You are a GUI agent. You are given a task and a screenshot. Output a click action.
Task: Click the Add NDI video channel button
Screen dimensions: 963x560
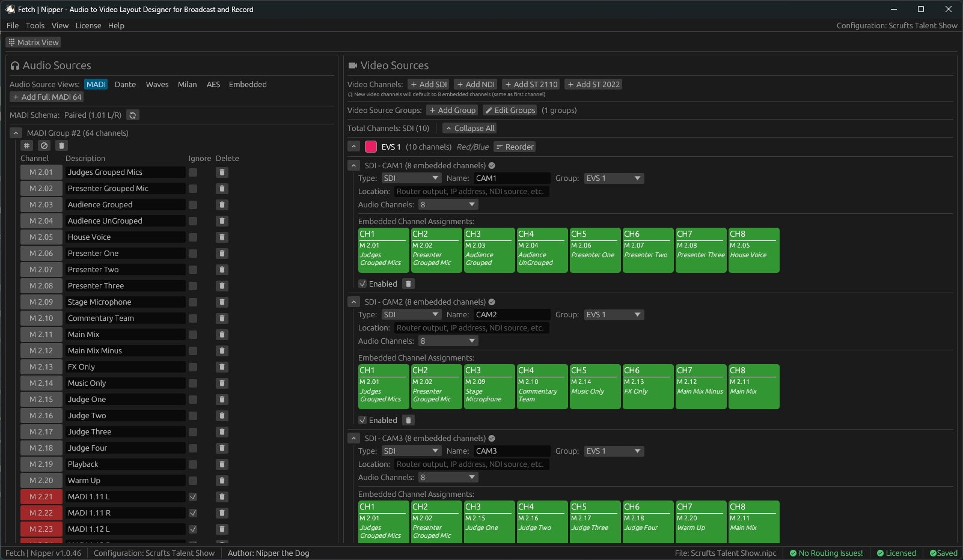coord(475,84)
